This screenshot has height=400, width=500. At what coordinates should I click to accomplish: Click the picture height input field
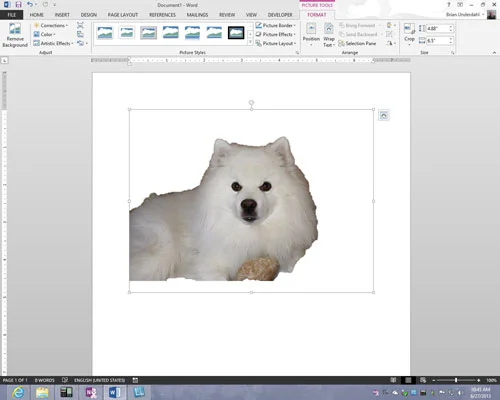point(439,29)
